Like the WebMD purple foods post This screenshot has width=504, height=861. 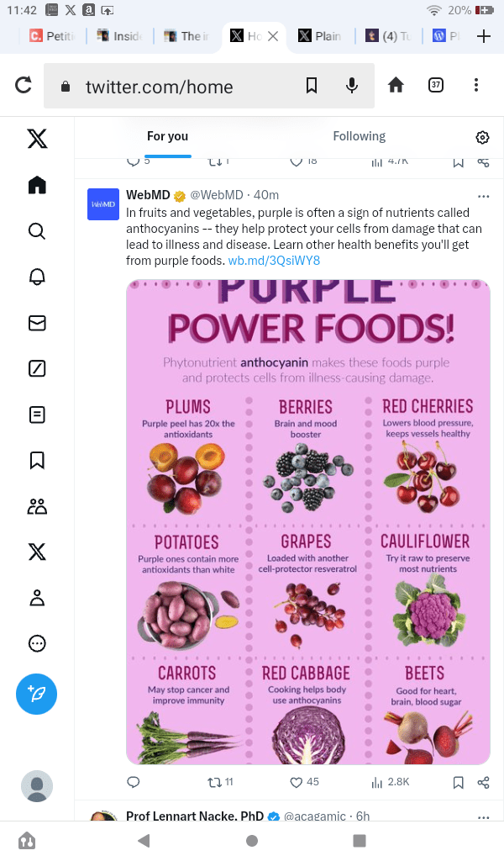pyautogui.click(x=296, y=782)
